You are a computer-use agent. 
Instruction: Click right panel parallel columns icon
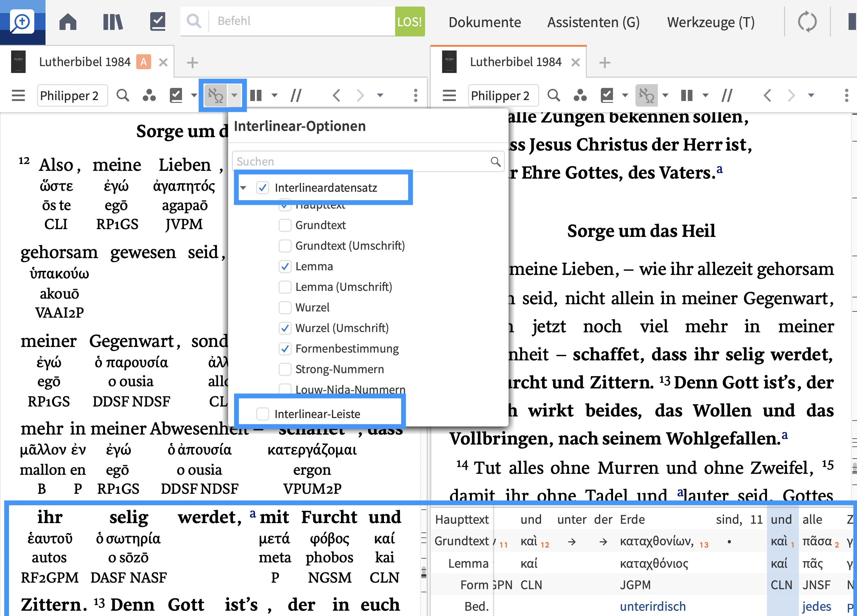pyautogui.click(x=687, y=95)
